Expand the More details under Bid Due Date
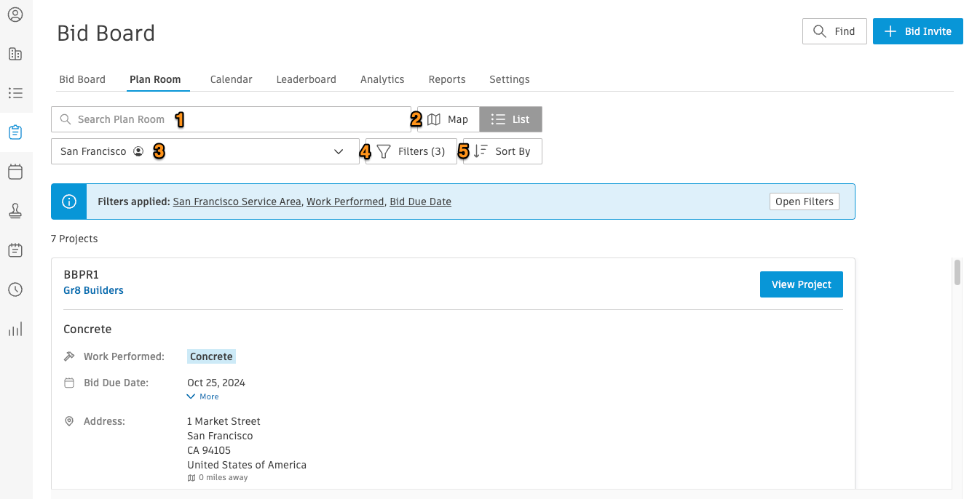 click(x=202, y=396)
